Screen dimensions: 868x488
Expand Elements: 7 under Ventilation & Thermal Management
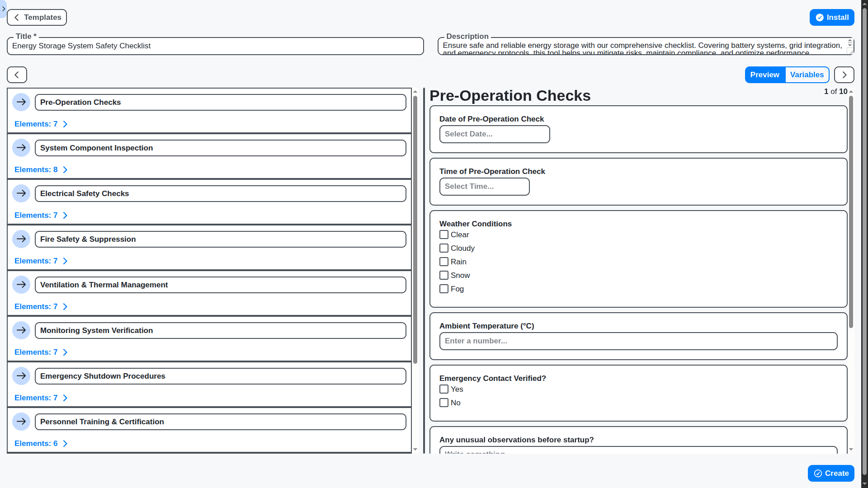[41, 306]
